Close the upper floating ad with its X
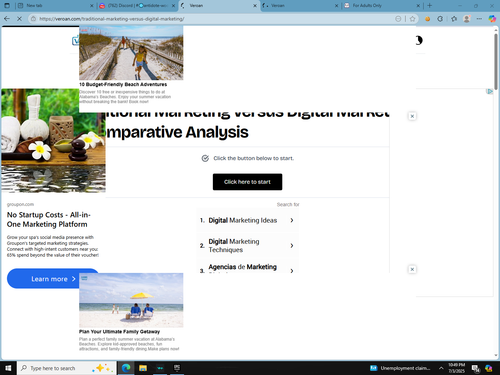 [x=412, y=116]
